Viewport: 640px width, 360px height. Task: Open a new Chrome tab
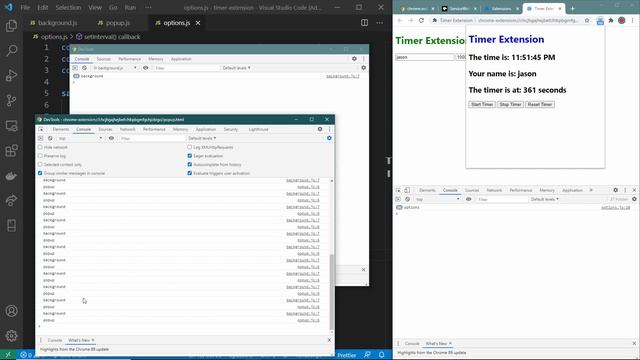573,9
